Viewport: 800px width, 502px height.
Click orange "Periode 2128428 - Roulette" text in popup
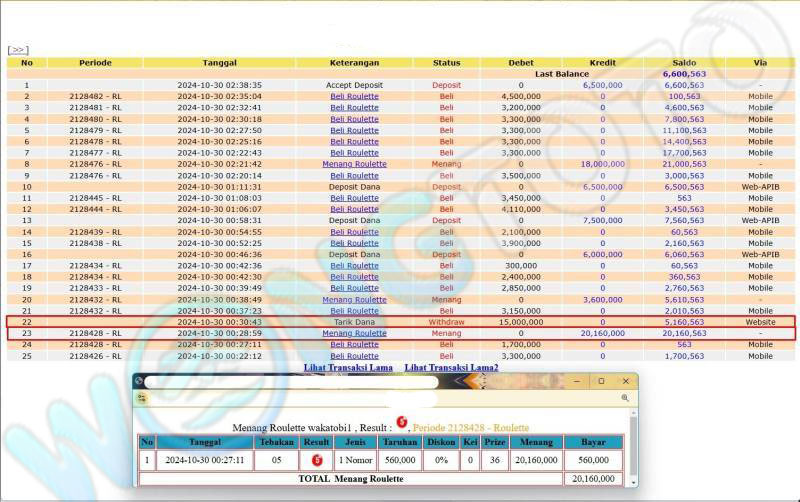471,427
